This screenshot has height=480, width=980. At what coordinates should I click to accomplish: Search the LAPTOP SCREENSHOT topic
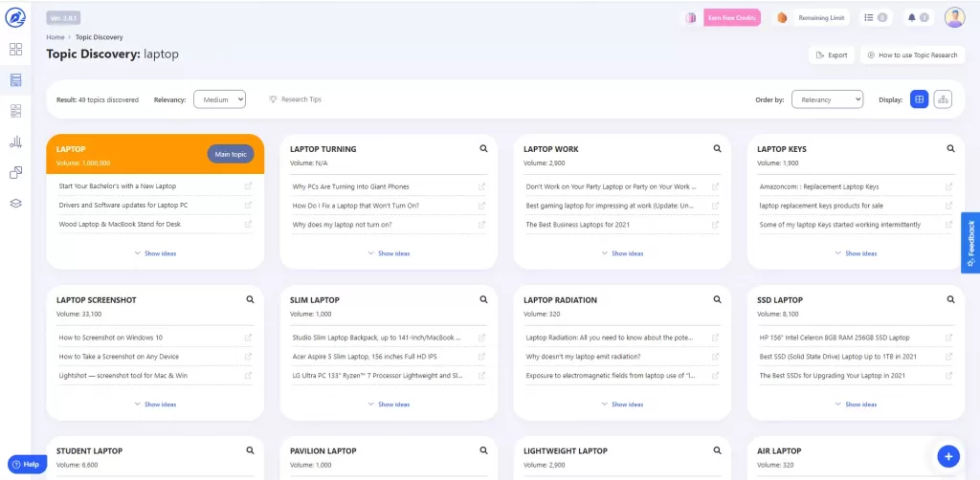pyautogui.click(x=250, y=299)
